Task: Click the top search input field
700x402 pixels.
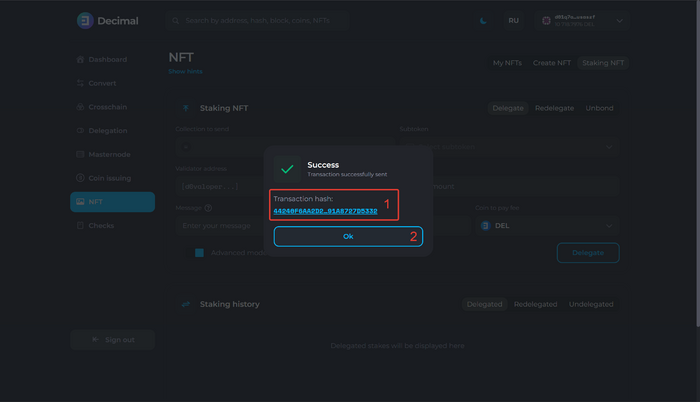Action: 257,21
